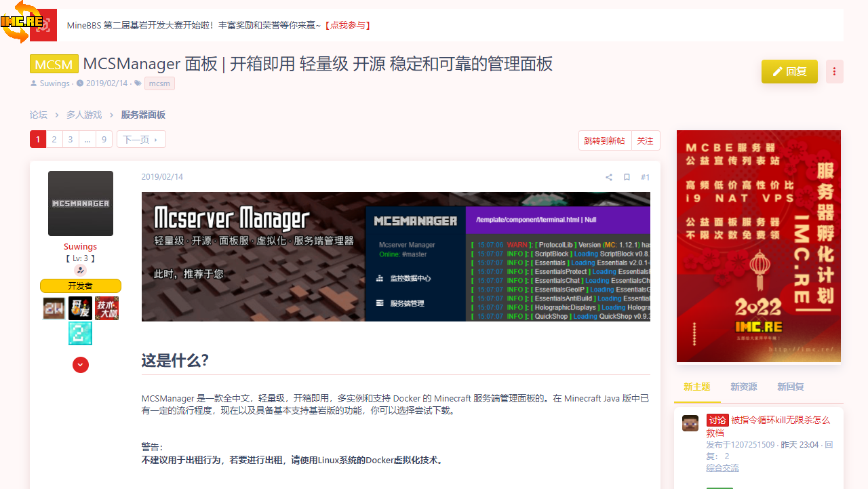Click the mcsm tag under the title
868x489 pixels.
[x=159, y=83]
